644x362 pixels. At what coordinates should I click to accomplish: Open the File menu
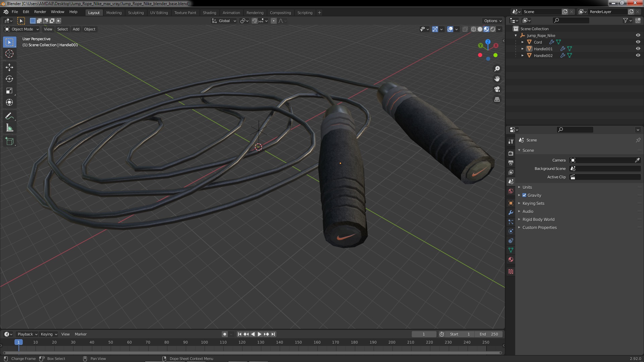(15, 12)
